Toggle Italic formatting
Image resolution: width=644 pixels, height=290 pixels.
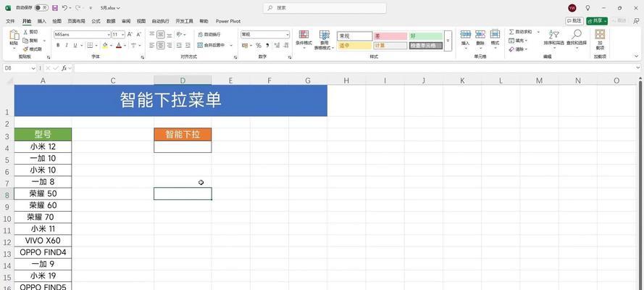(67, 45)
